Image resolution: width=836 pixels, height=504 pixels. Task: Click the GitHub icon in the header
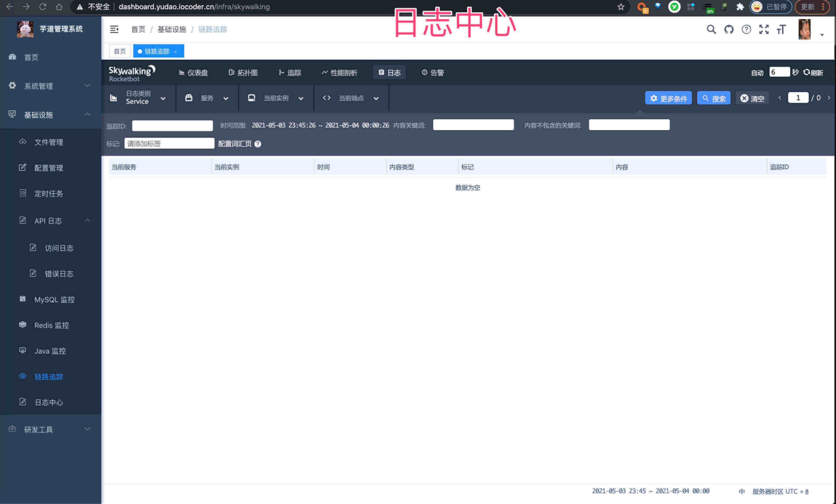tap(729, 30)
